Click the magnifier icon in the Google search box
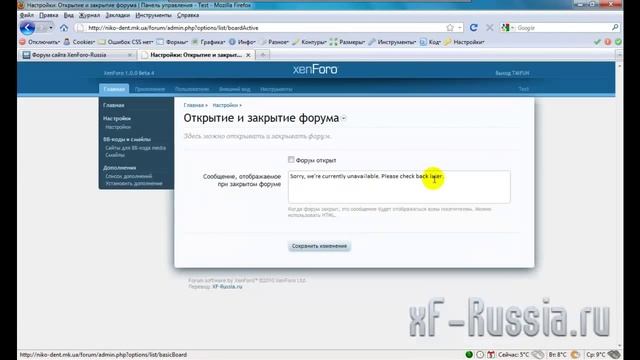The height and width of the screenshot is (360, 640). pos(615,27)
